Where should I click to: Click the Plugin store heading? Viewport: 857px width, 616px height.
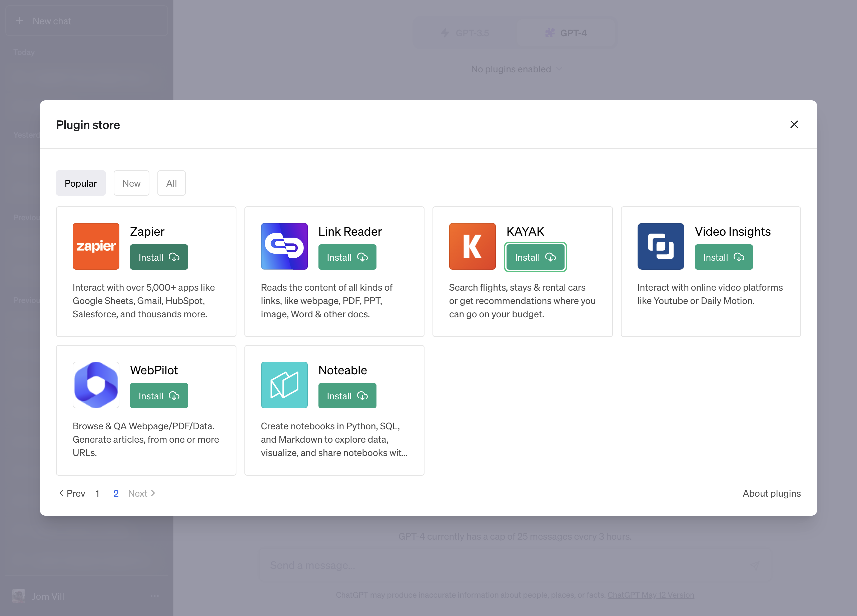88,125
